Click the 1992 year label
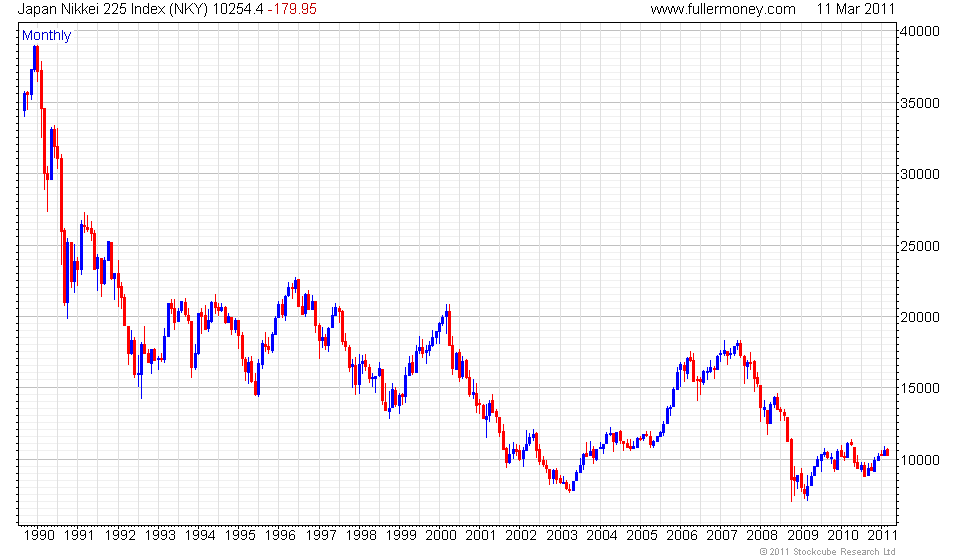 [x=120, y=535]
